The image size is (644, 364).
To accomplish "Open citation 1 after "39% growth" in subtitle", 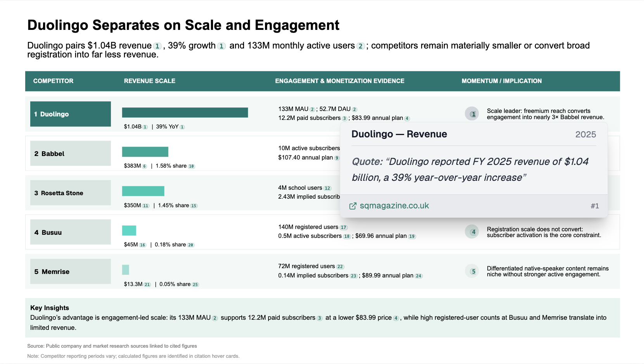I will point(222,46).
